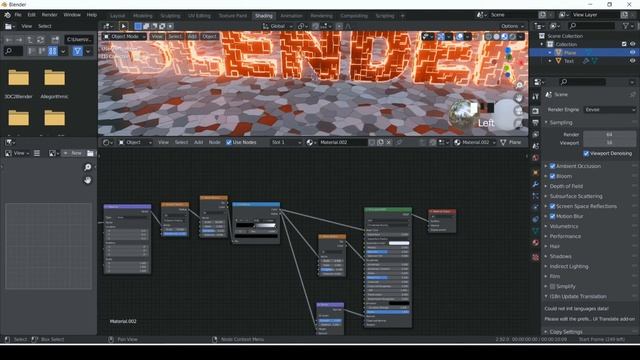Screen dimensions: 640x360
Task: Click the node editor zoom magnifier icon
Action: click(x=87, y=167)
